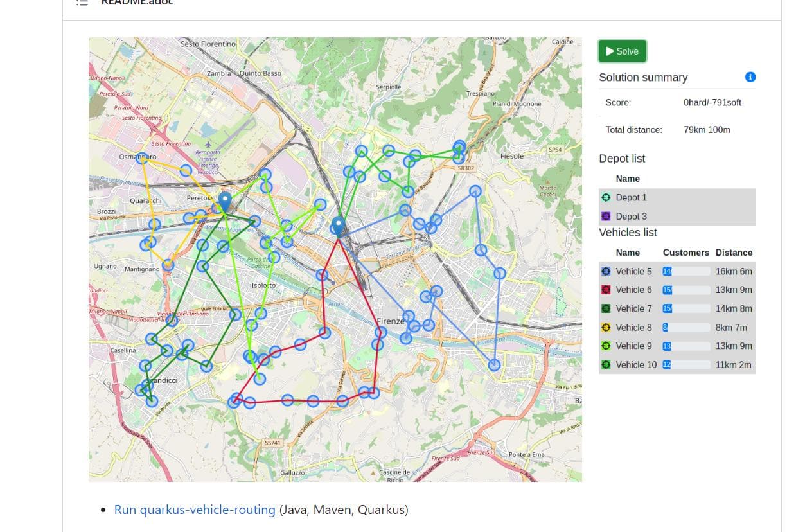The image size is (796, 532).
Task: Click the Ponte a Ema map label
Action: coord(527,454)
